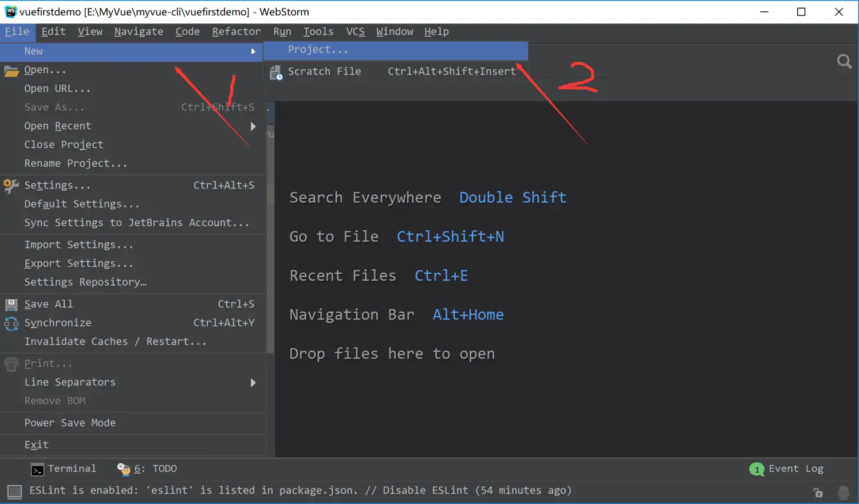Image resolution: width=859 pixels, height=504 pixels.
Task: Choose Rename Project... menu entry
Action: (x=133, y=164)
